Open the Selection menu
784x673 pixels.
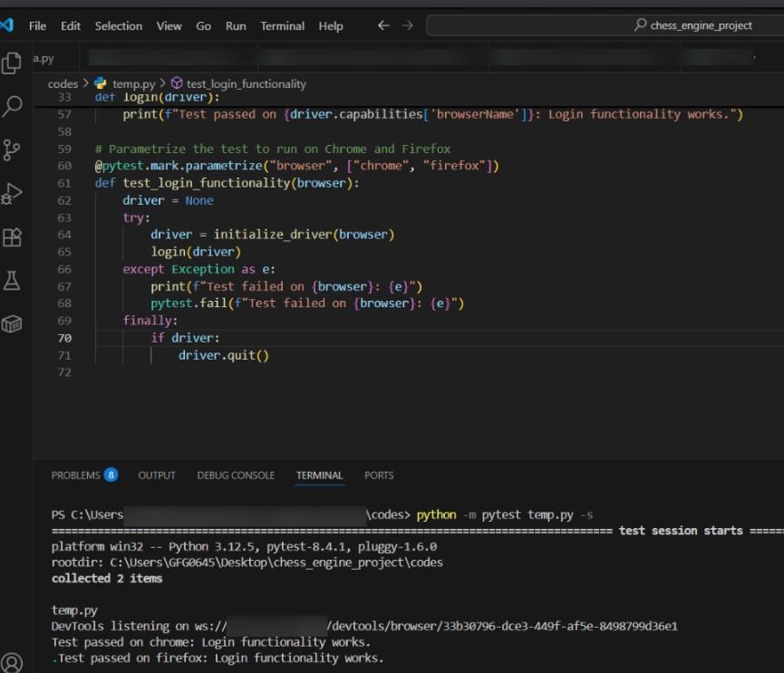pos(119,25)
